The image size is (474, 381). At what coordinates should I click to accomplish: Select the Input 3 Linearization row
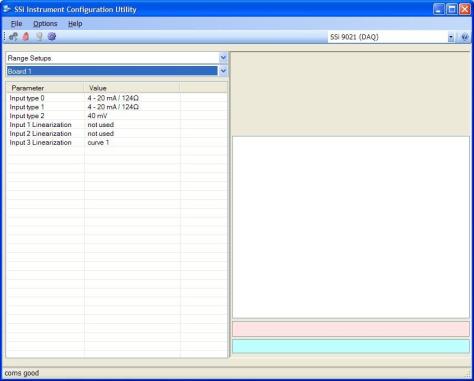click(117, 142)
